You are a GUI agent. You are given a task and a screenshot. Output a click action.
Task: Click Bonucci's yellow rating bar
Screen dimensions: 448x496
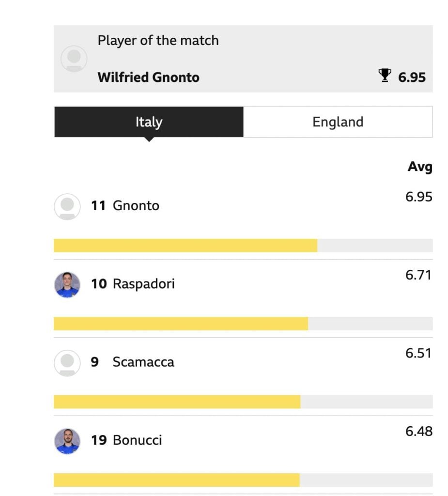[177, 480]
